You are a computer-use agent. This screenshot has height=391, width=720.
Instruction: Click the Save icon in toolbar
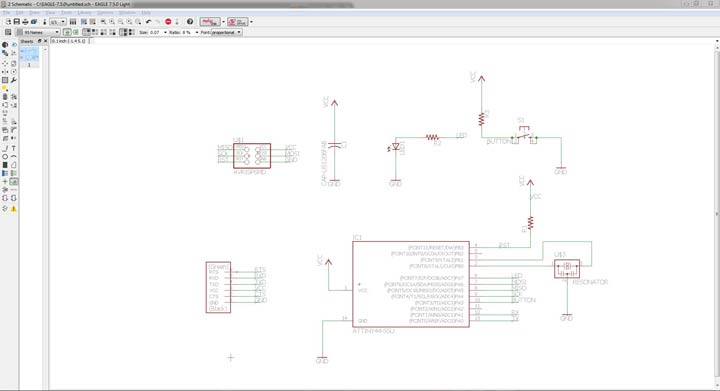[x=17, y=22]
